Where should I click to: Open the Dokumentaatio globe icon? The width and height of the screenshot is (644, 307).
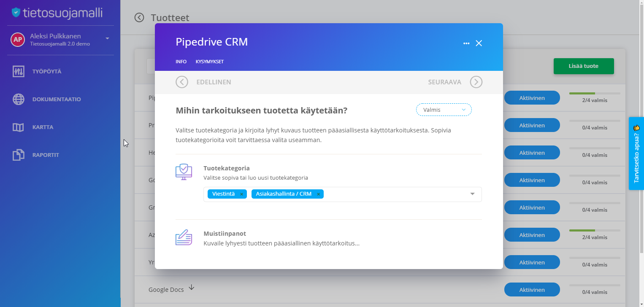18,99
